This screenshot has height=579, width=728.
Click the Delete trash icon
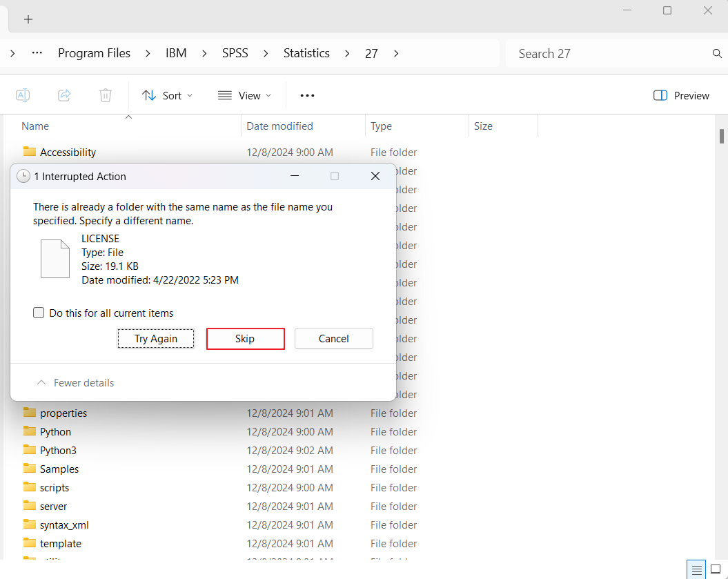tap(105, 95)
